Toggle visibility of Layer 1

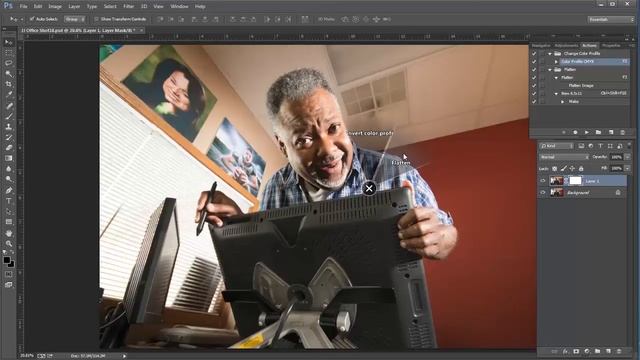pos(543,181)
